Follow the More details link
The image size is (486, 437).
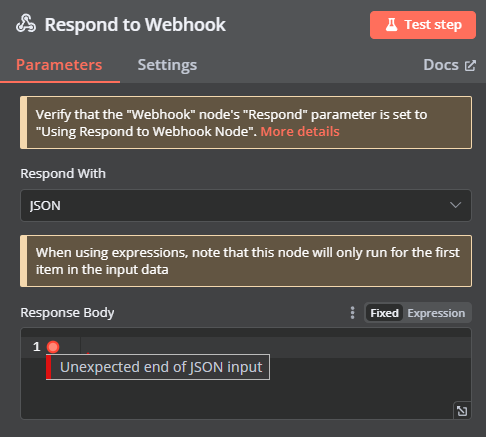pos(300,132)
